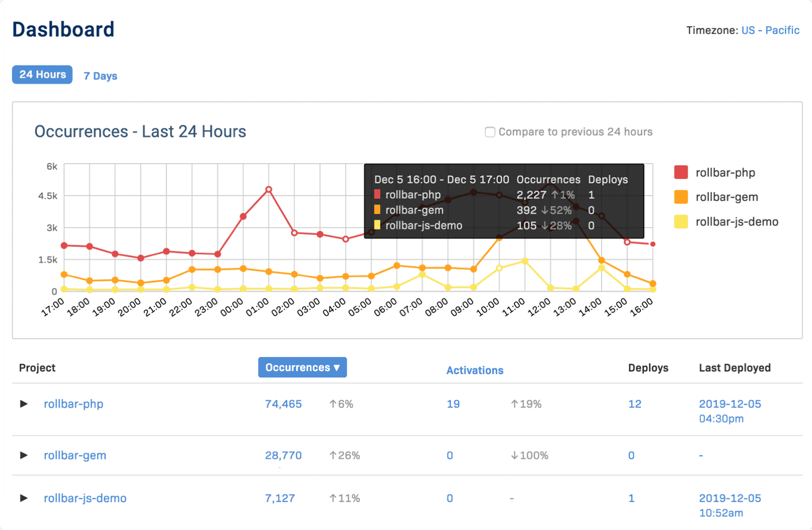Click the rollbar-js-demo peak point at 11:00
The width and height of the screenshot is (812, 530).
coord(525,261)
